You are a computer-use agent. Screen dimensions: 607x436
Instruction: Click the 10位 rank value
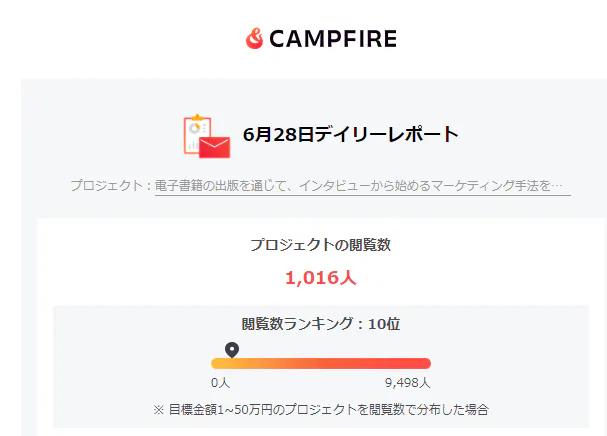pos(385,324)
